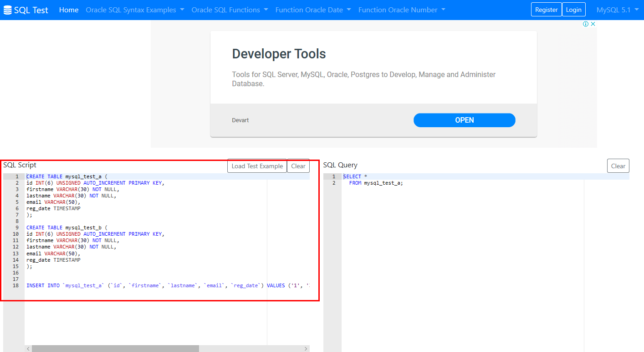
Task: Open the MySQL 5.1 version dropdown
Action: (x=618, y=10)
